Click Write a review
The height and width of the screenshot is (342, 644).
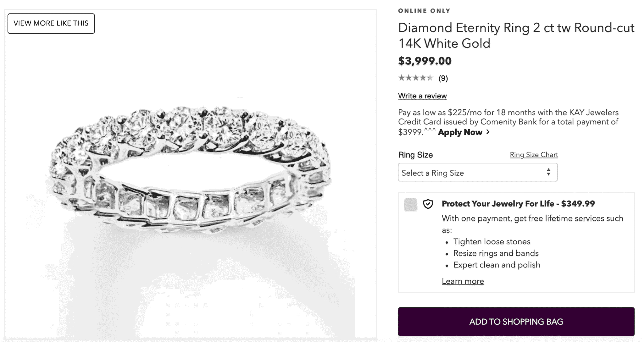coord(422,96)
